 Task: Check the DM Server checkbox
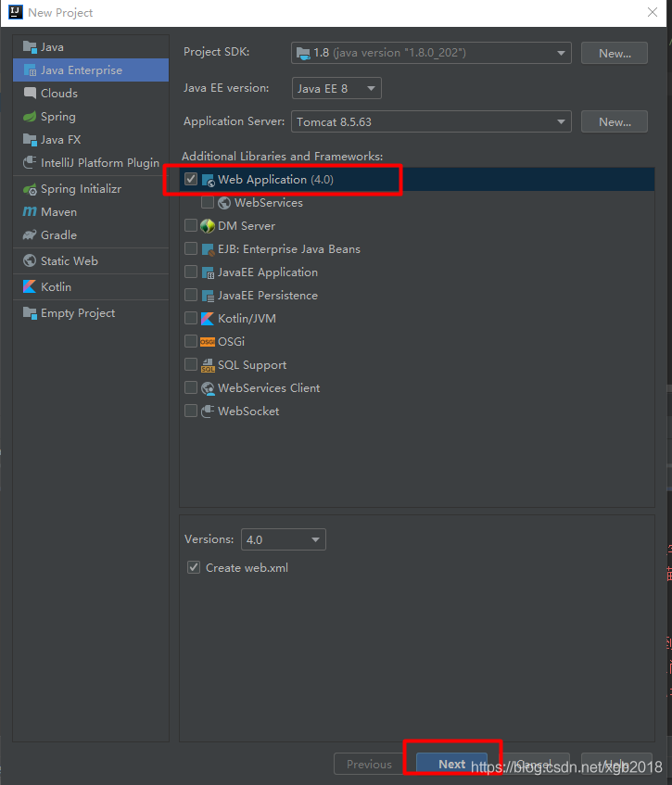[191, 225]
